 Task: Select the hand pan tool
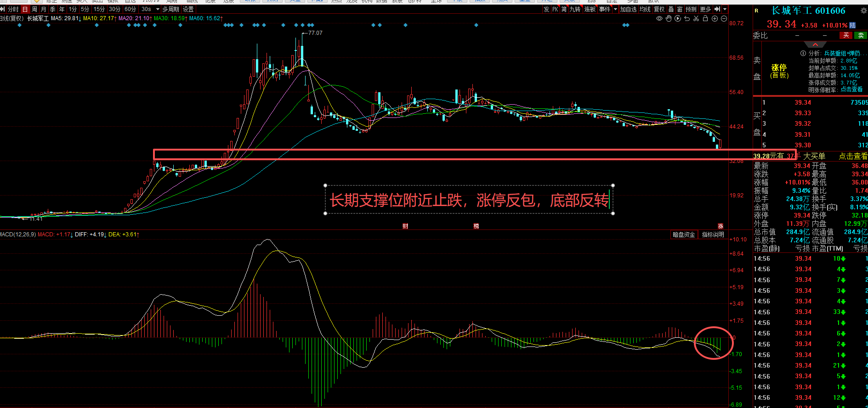coord(669,18)
